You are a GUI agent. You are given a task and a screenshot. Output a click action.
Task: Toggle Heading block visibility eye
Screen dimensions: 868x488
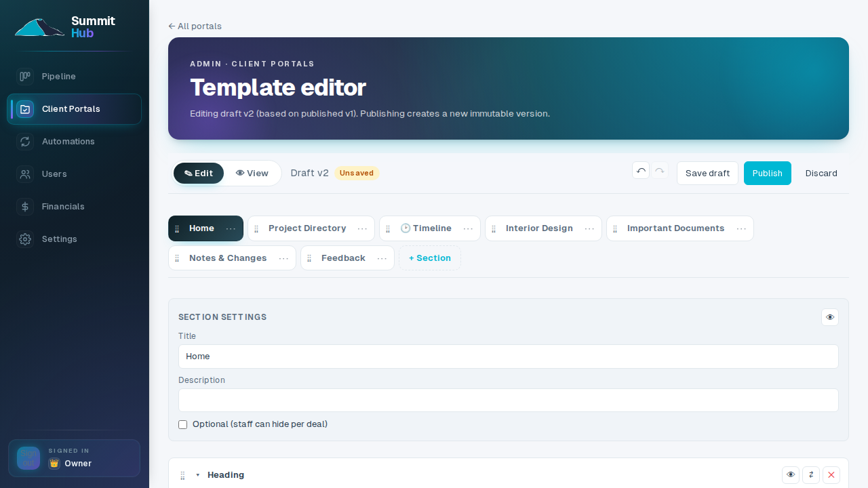pyautogui.click(x=791, y=475)
